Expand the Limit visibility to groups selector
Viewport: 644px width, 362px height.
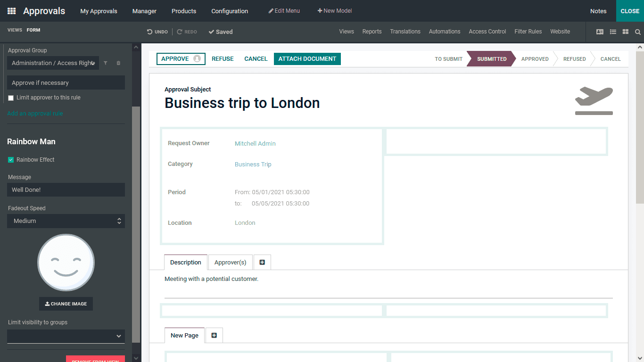pyautogui.click(x=66, y=336)
